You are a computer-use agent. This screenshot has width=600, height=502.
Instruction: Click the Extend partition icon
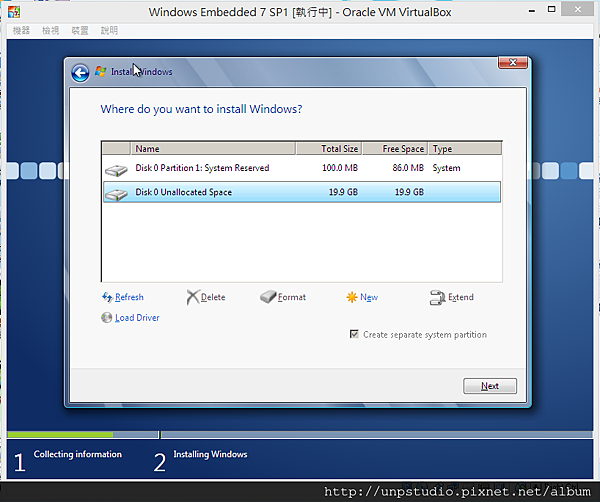437,297
